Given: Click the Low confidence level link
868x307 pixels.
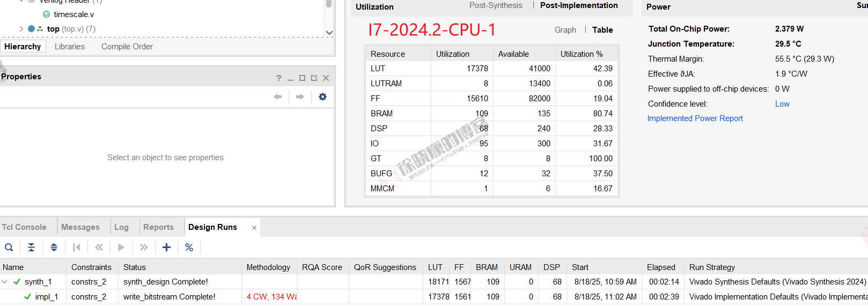Looking at the screenshot, I should coord(782,104).
